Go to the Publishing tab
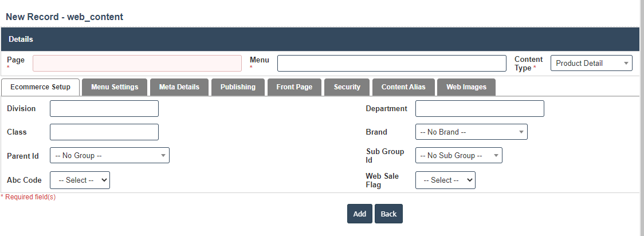The width and height of the screenshot is (644, 236). pos(238,87)
